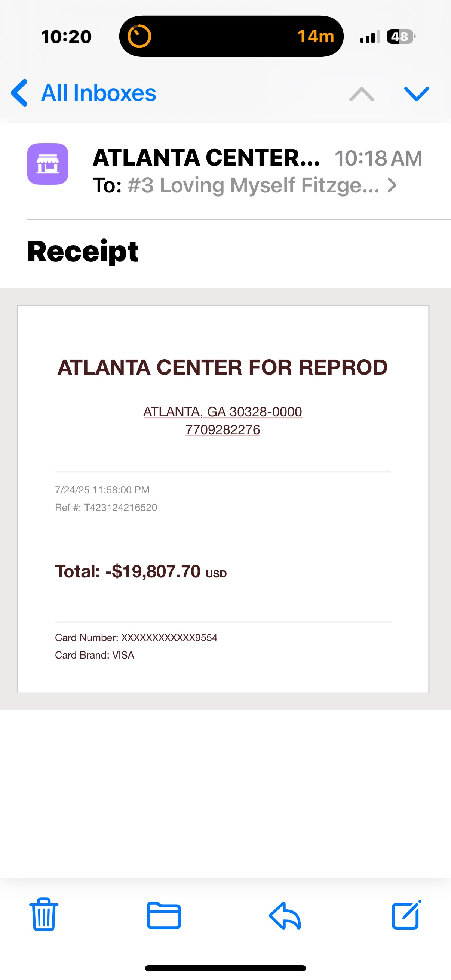This screenshot has height=980, width=451.
Task: Tap the reply arrow icon
Action: coord(285,915)
